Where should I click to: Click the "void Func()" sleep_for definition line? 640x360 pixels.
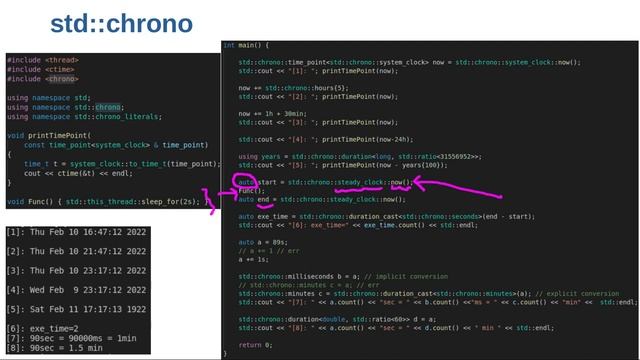[108, 202]
